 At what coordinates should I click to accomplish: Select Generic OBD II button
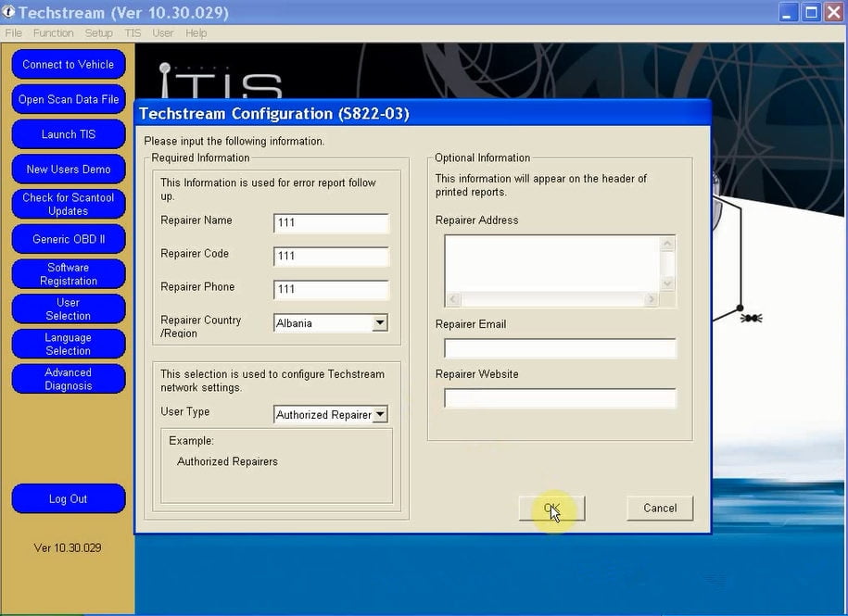[69, 239]
